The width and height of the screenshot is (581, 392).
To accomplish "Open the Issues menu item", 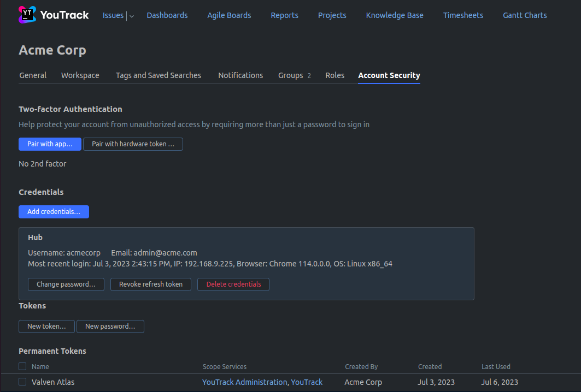I will pyautogui.click(x=113, y=15).
